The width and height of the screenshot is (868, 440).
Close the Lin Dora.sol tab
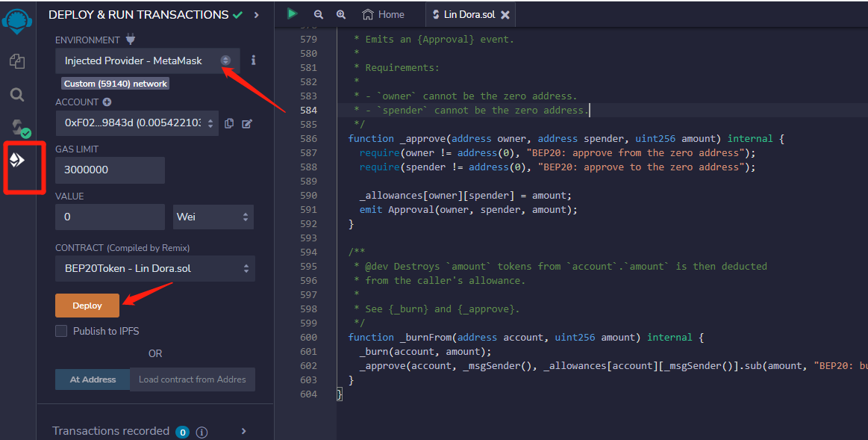(505, 15)
